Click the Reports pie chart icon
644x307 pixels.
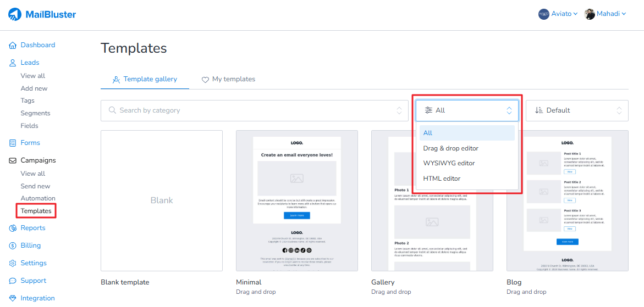[13, 228]
